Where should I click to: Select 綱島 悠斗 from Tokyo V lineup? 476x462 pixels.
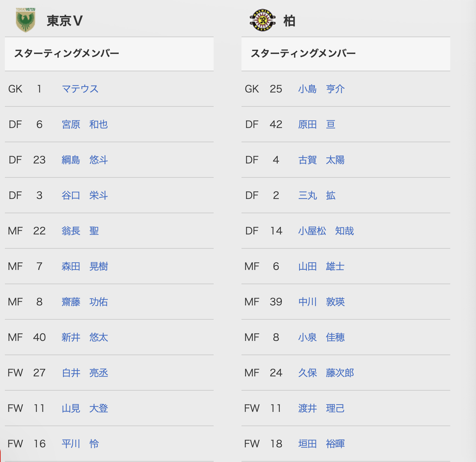(x=85, y=160)
